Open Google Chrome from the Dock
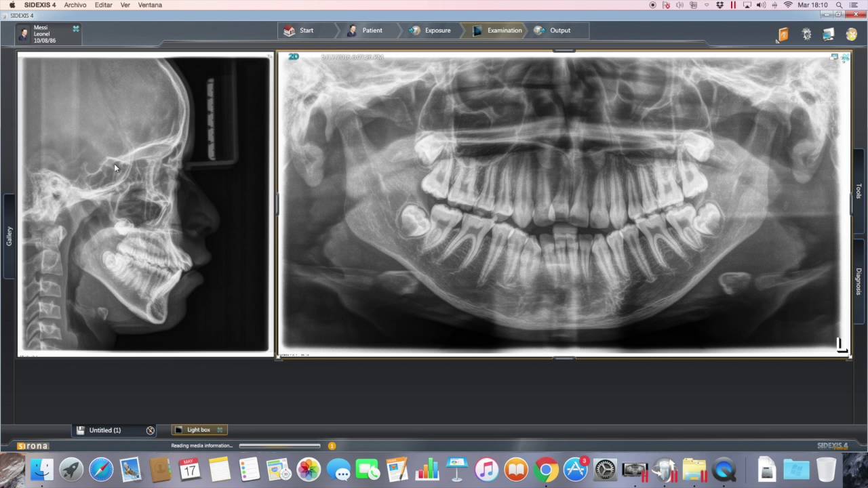 coord(546,470)
